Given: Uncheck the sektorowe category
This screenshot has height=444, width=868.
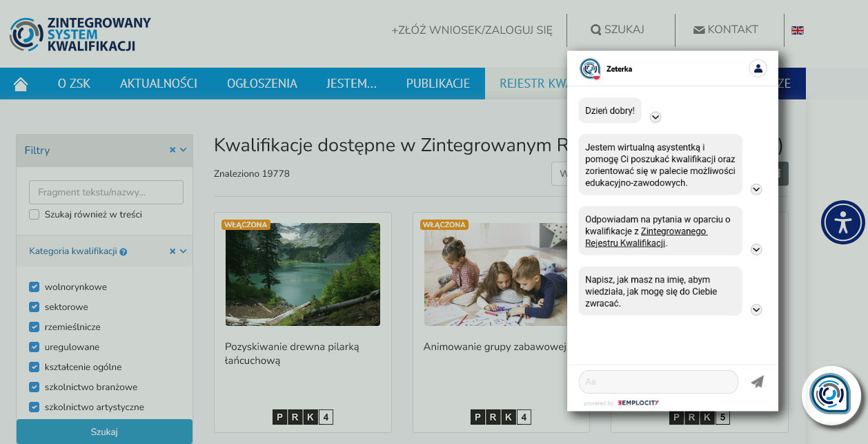Looking at the screenshot, I should pyautogui.click(x=34, y=307).
